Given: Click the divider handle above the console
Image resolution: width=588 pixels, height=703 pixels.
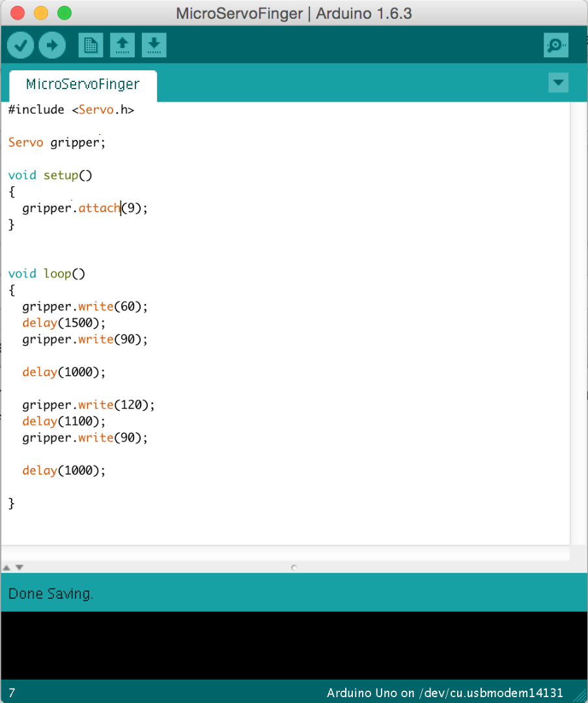Looking at the screenshot, I should pyautogui.click(x=294, y=568).
